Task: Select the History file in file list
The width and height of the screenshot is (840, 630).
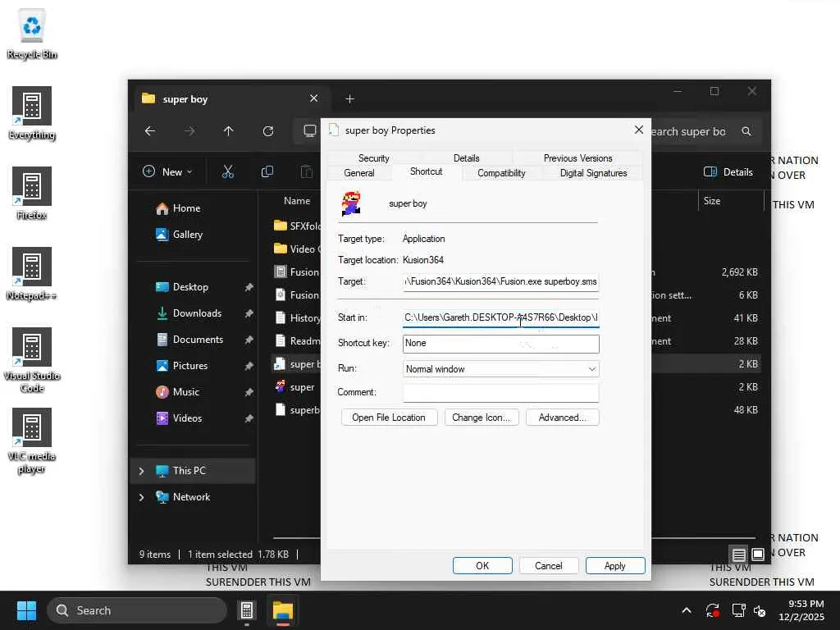Action: click(296, 318)
